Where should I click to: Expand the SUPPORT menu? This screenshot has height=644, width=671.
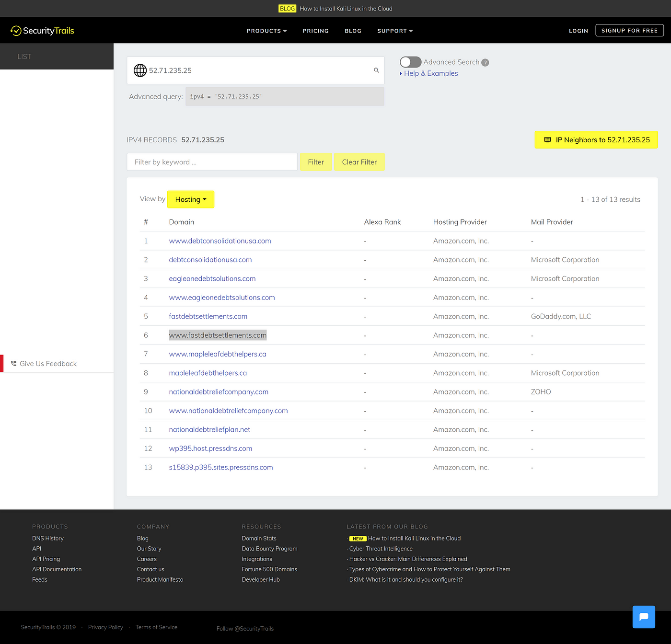pyautogui.click(x=395, y=31)
